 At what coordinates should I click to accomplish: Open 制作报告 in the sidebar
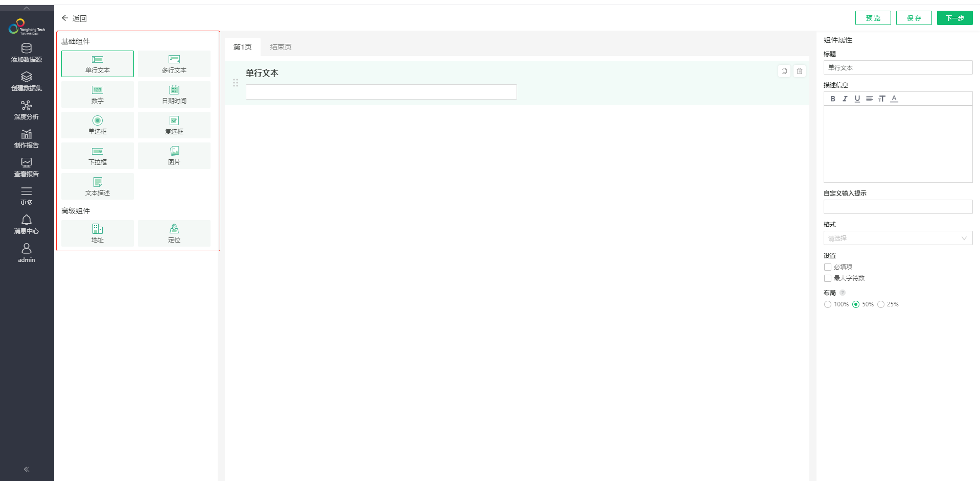tap(27, 139)
